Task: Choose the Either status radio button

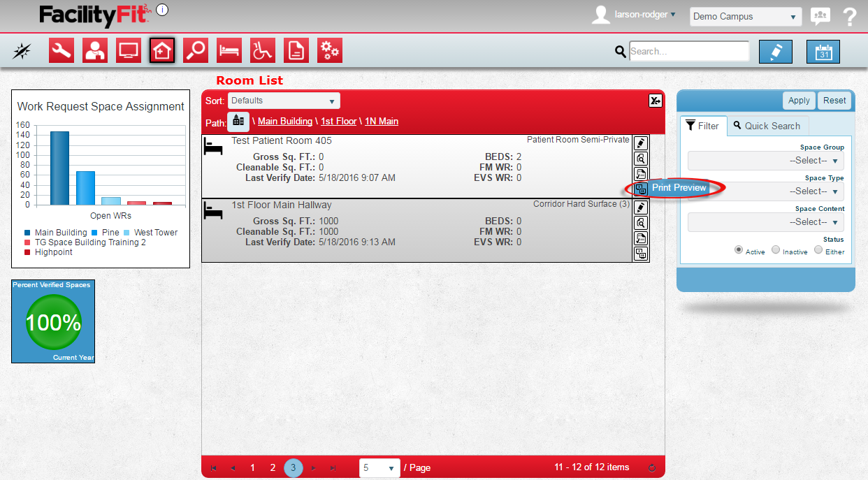Action: pyautogui.click(x=818, y=250)
